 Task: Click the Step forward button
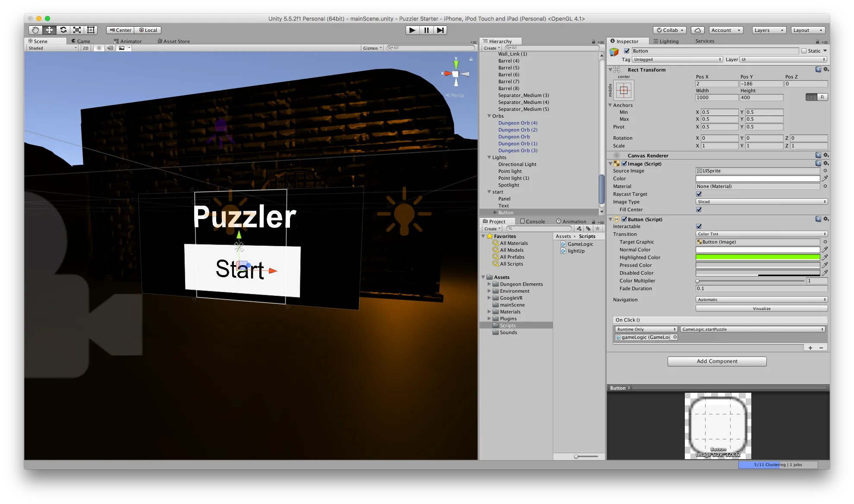[440, 30]
